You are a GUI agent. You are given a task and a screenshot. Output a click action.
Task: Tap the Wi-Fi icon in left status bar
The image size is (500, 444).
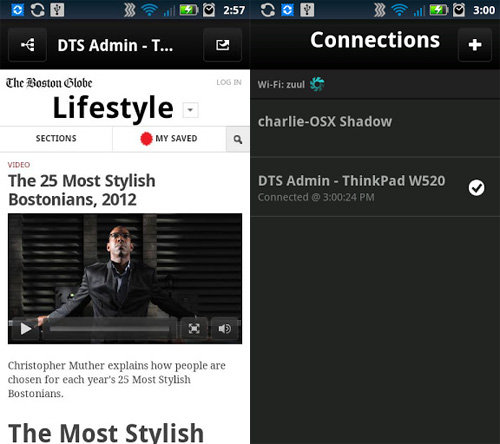point(149,10)
